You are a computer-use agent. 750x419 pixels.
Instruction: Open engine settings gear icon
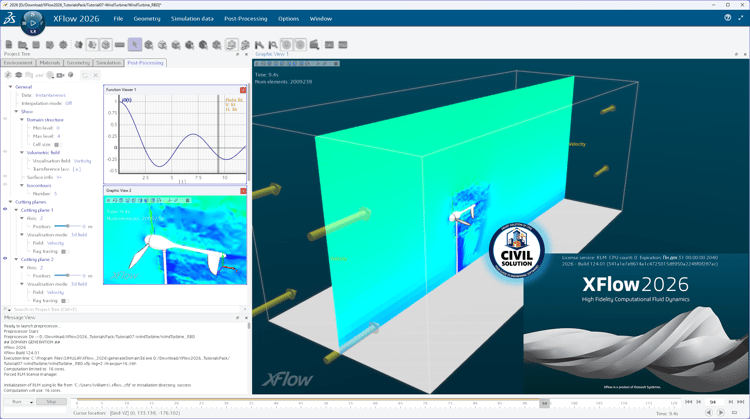(63, 44)
